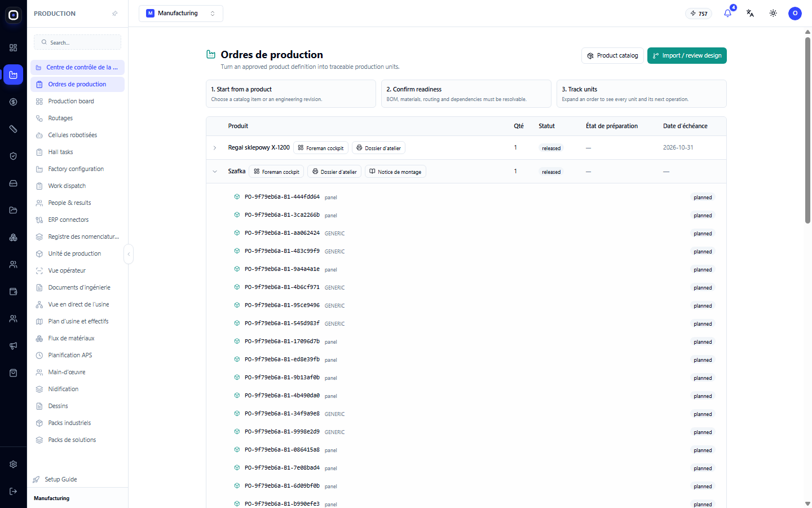Select unit PO-9f79eb6a-B1-aa062424
This screenshot has width=812, height=508.
click(282, 233)
